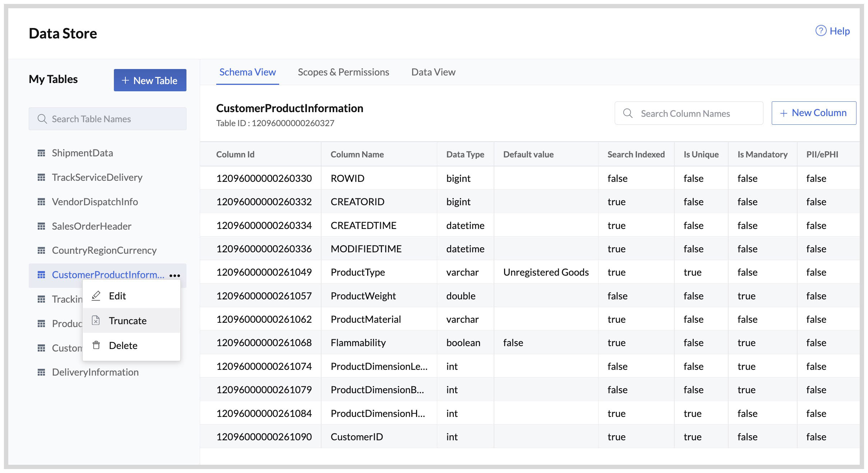Click the Truncate file icon in context menu

click(x=96, y=320)
